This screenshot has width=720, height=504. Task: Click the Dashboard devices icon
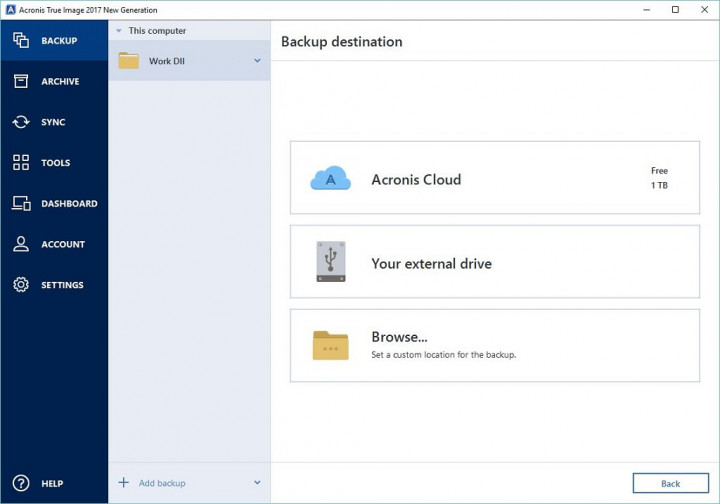coord(21,203)
